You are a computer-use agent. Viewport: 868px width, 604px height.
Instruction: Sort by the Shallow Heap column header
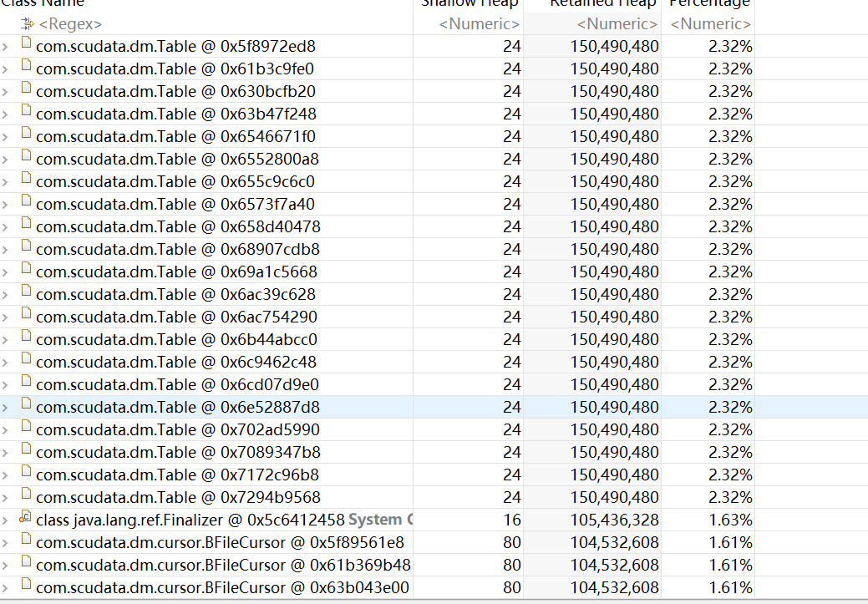[x=470, y=4]
